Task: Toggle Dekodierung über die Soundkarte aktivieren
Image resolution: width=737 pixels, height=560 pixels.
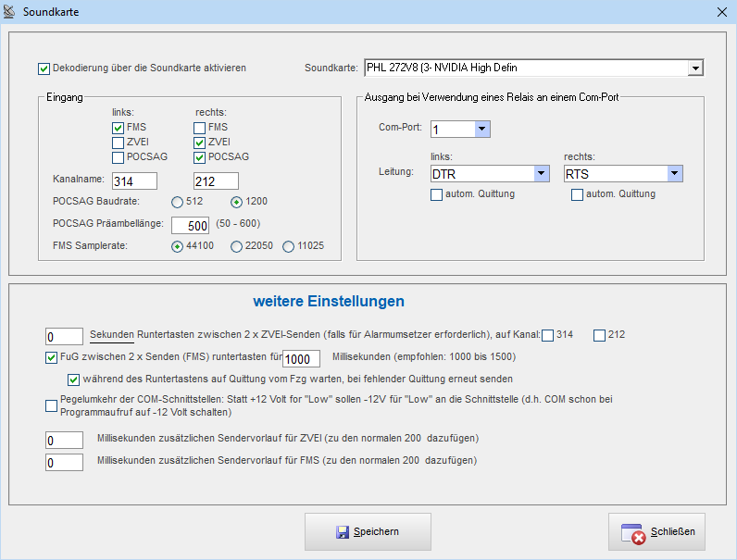Action: click(x=44, y=68)
